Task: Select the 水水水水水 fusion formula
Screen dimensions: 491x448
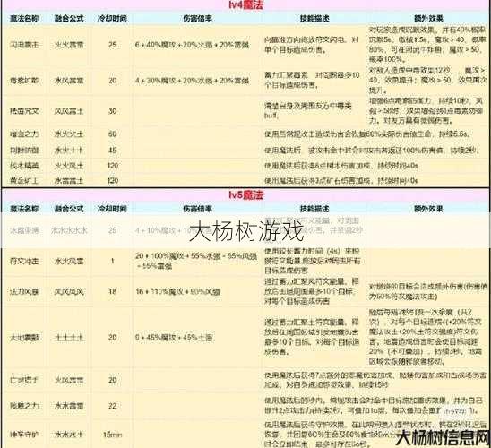Action: 69,230
